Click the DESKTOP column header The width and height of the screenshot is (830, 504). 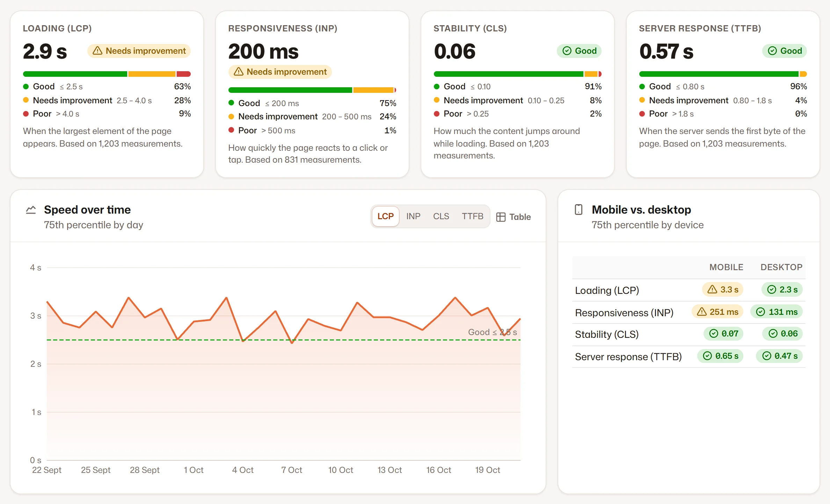pyautogui.click(x=781, y=267)
